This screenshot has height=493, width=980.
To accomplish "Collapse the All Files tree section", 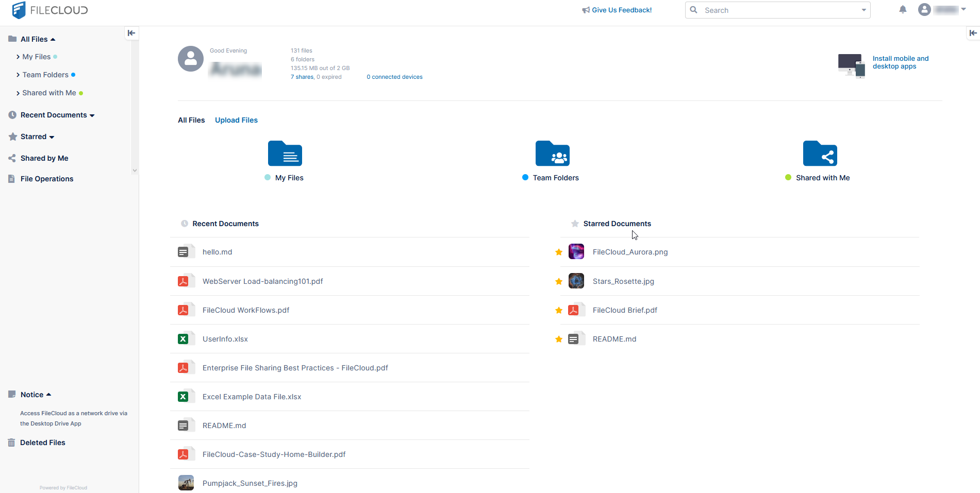I will (x=53, y=39).
